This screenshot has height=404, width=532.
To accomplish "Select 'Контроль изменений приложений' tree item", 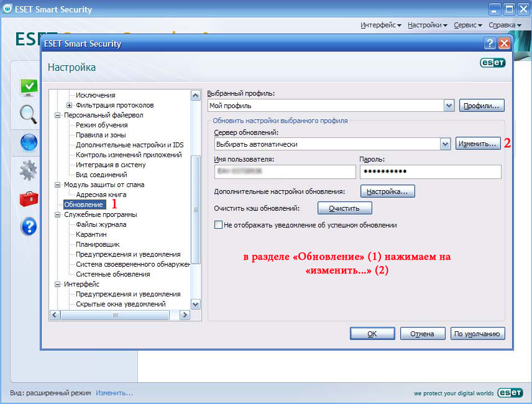I will (x=129, y=155).
